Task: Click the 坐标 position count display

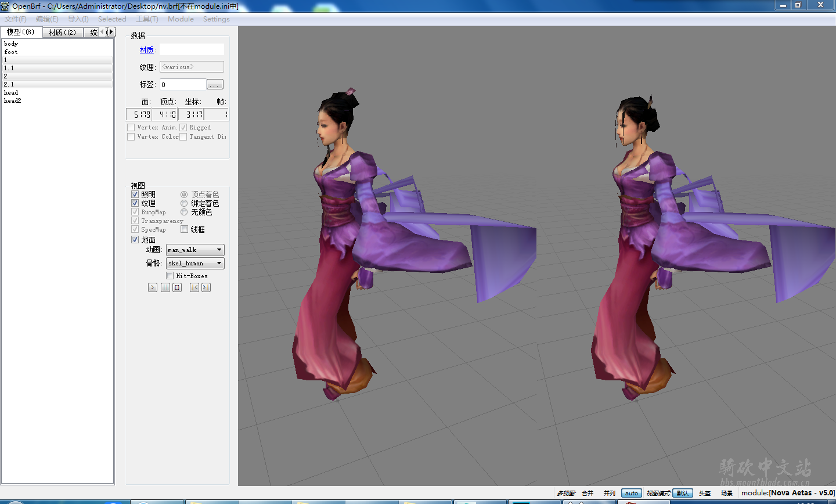Action: (x=191, y=114)
